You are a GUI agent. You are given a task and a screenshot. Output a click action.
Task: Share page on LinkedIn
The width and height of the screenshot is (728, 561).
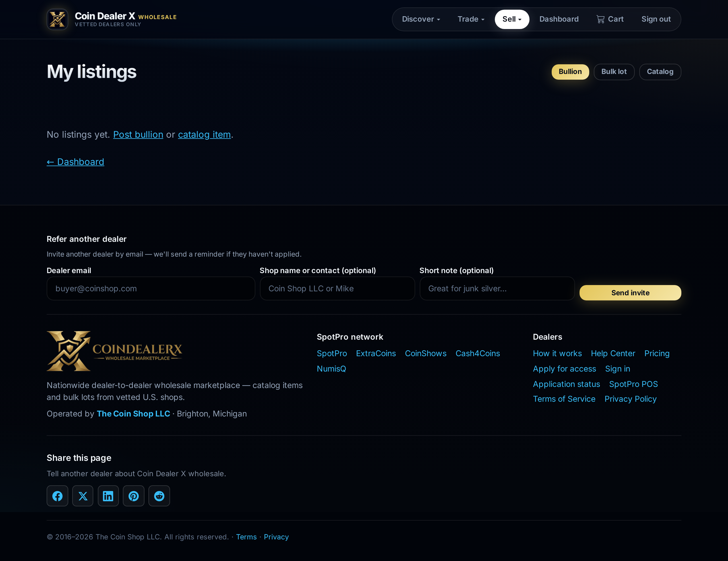(x=108, y=496)
